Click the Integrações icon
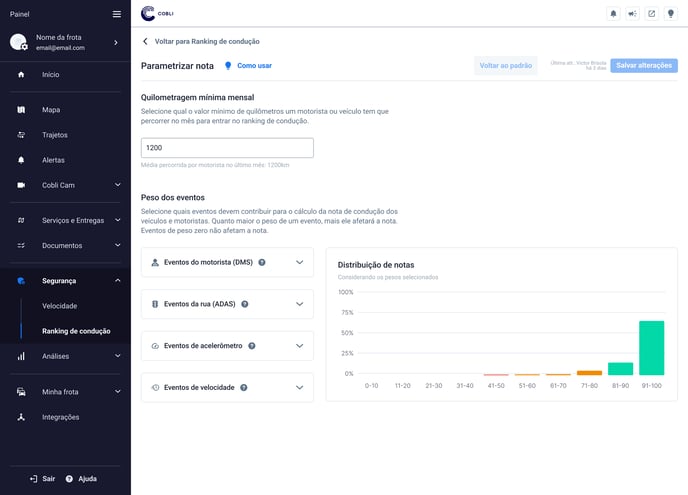 (21, 417)
